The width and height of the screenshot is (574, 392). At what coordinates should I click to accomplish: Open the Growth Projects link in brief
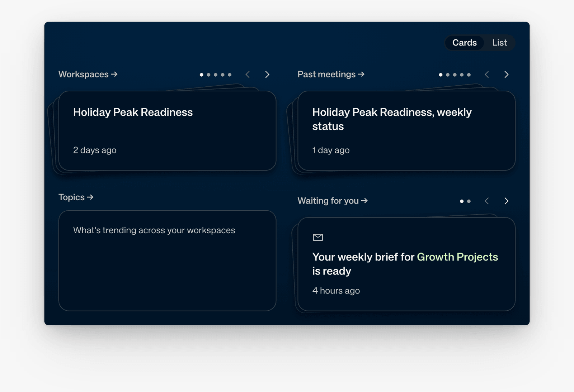click(x=457, y=257)
